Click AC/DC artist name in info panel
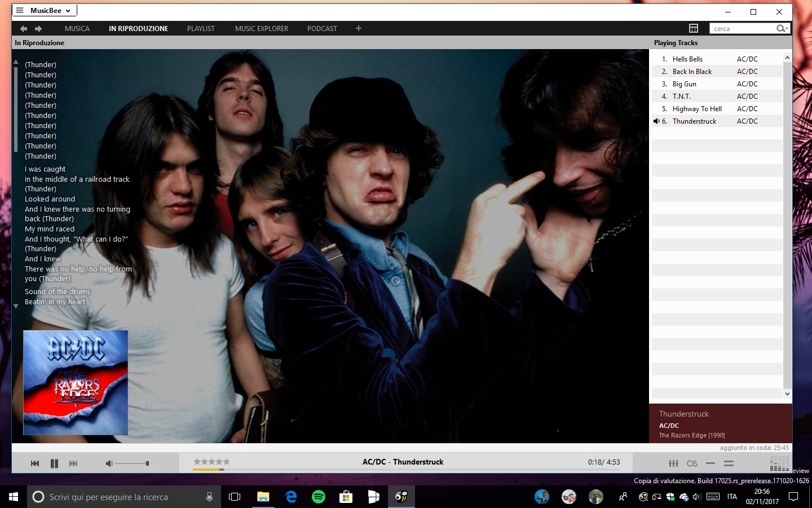Image resolution: width=812 pixels, height=508 pixels. 669,426
